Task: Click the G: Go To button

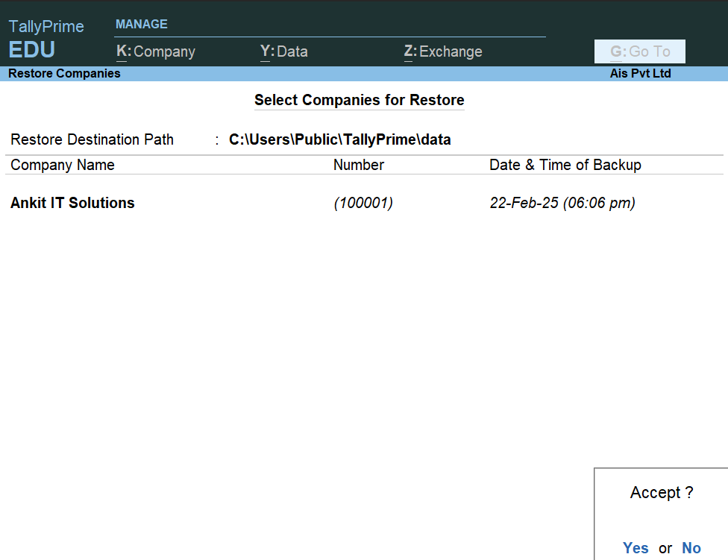Action: (640, 51)
